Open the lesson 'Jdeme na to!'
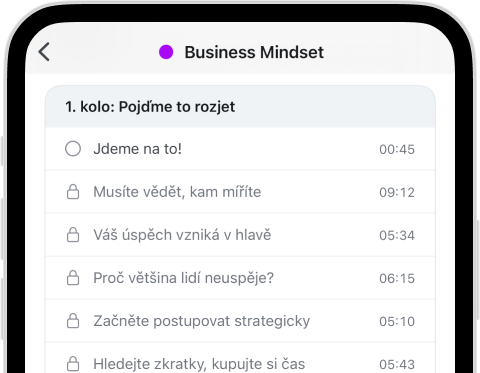Screen dimensions: 480x373 pos(240,149)
